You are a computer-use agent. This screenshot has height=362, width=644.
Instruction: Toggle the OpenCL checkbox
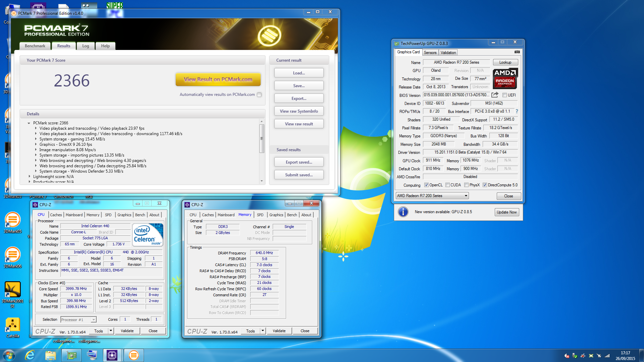click(426, 185)
